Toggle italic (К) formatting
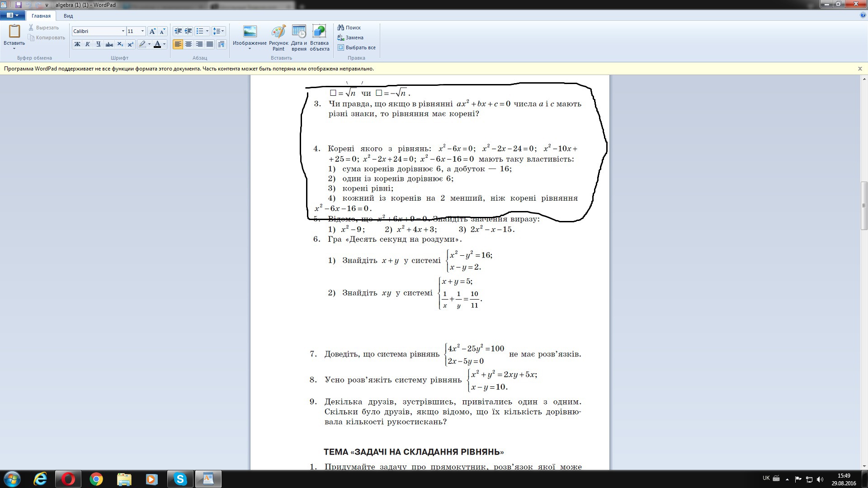Image resolution: width=868 pixels, height=488 pixels. point(88,44)
